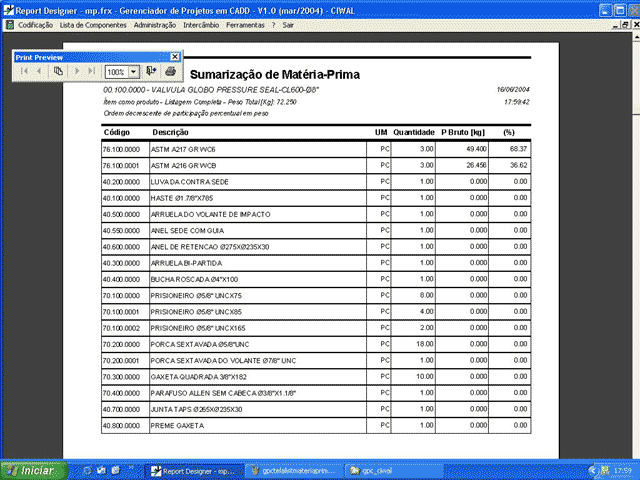The image size is (640, 480).
Task: Open the Codificação menu
Action: tap(36, 23)
